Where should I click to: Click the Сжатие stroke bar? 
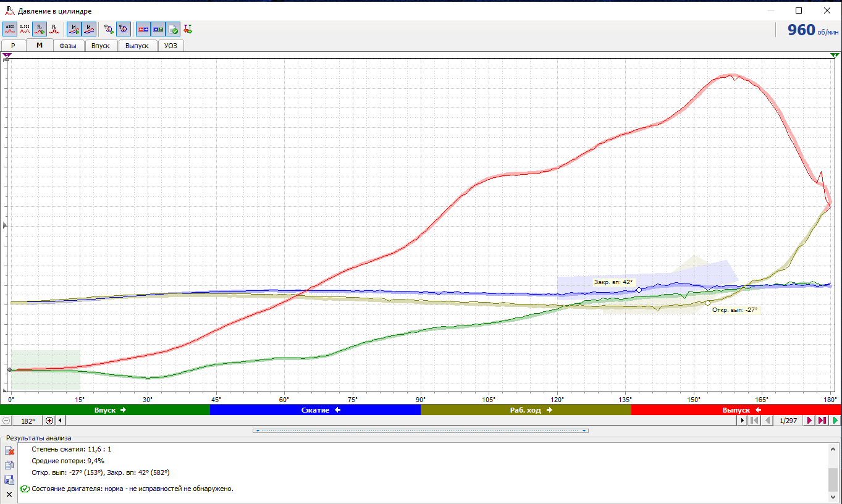click(315, 410)
